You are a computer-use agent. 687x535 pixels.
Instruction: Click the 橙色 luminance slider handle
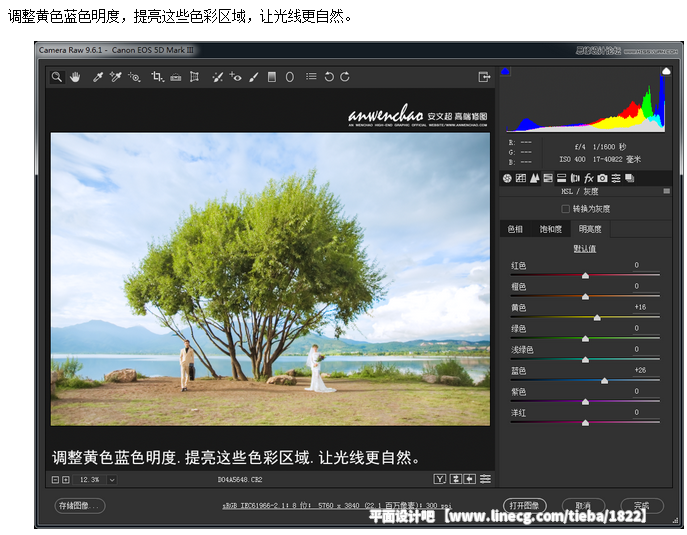pyautogui.click(x=585, y=297)
